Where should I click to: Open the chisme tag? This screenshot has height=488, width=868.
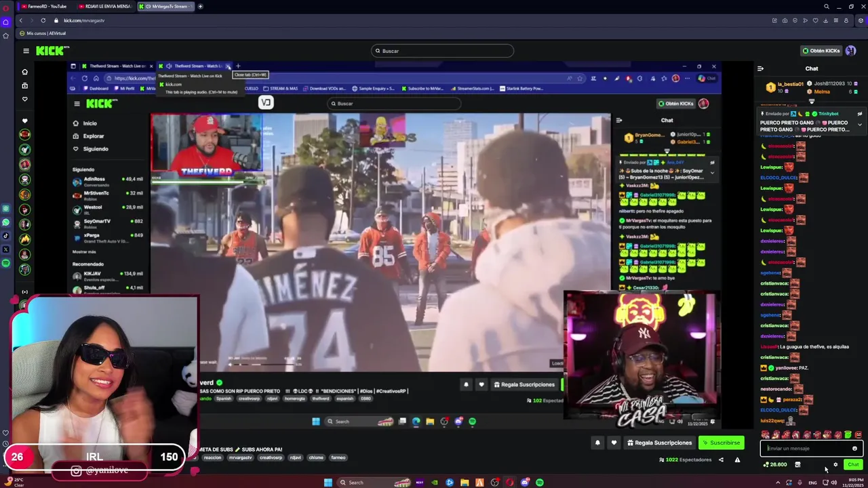click(317, 457)
